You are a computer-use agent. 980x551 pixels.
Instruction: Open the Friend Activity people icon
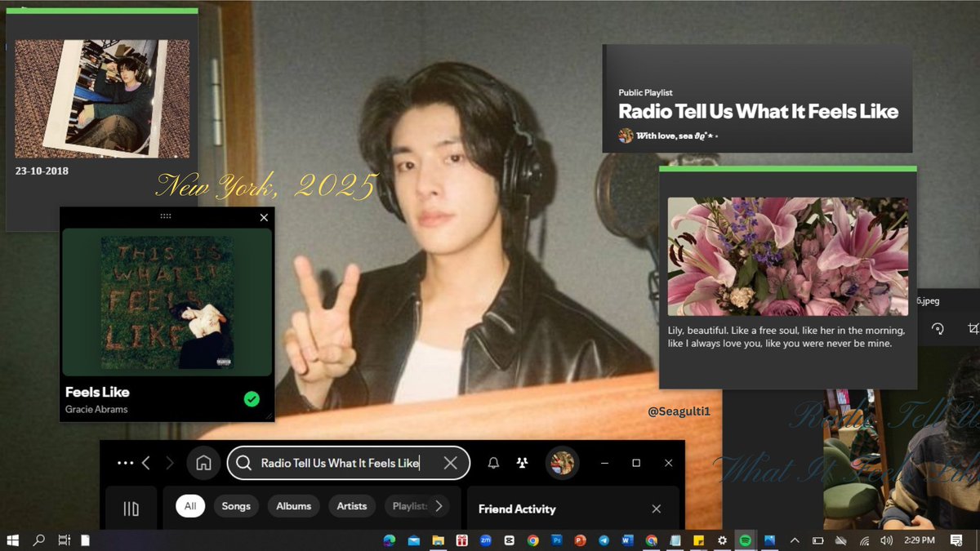point(523,463)
